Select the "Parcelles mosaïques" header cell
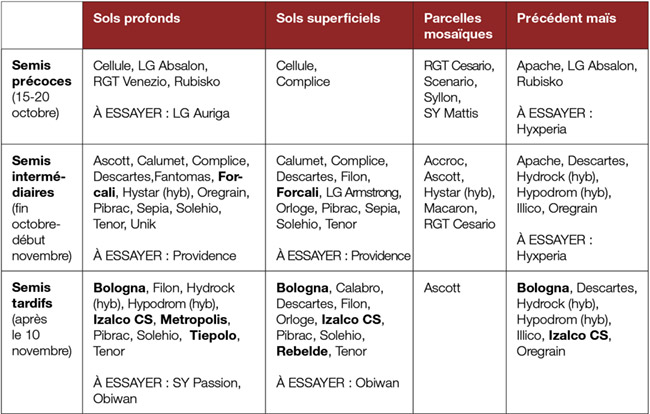650x414 pixels. (x=460, y=26)
